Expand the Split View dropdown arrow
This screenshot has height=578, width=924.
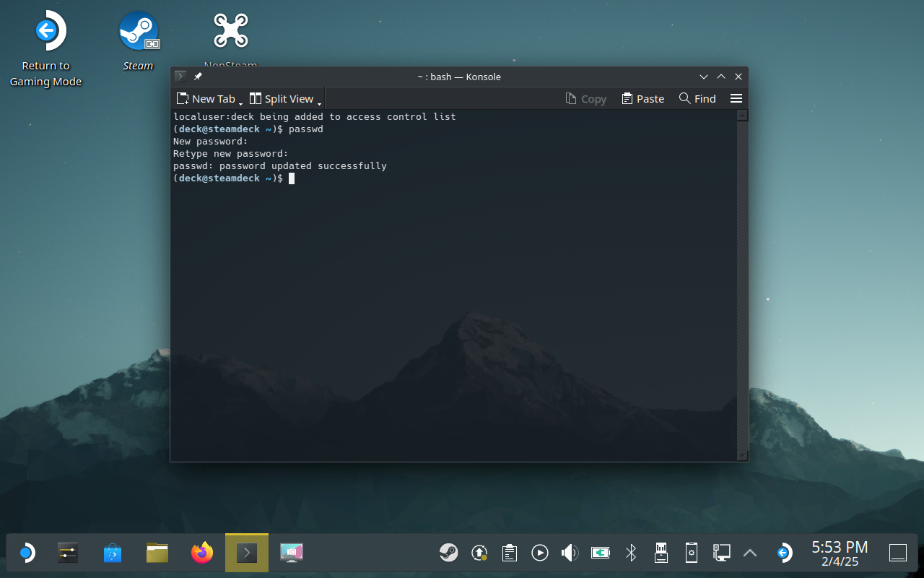[319, 104]
